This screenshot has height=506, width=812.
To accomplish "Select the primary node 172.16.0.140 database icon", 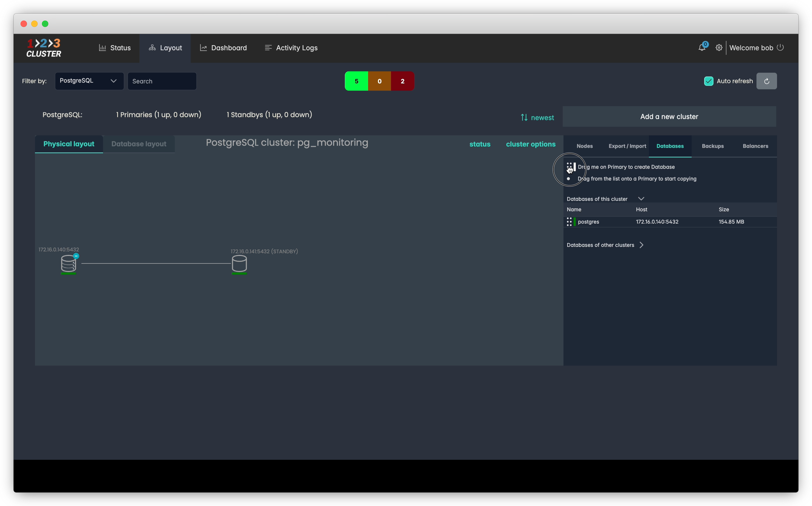I will (69, 263).
